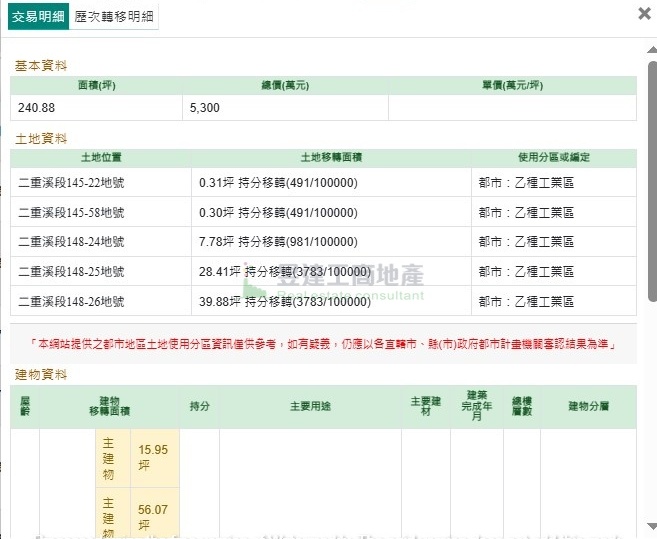Click the 主要用途 building column header
The image size is (657, 539).
(x=310, y=406)
